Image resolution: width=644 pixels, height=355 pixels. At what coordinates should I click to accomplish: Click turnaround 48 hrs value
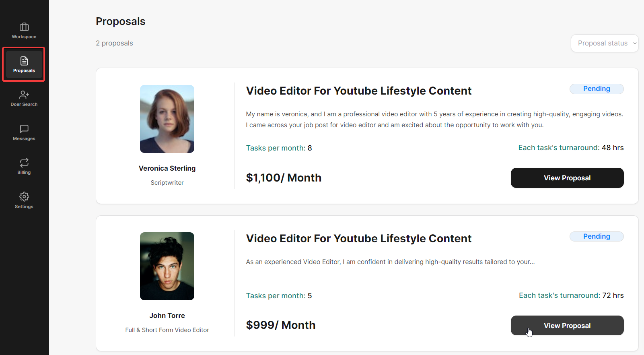[x=613, y=148]
